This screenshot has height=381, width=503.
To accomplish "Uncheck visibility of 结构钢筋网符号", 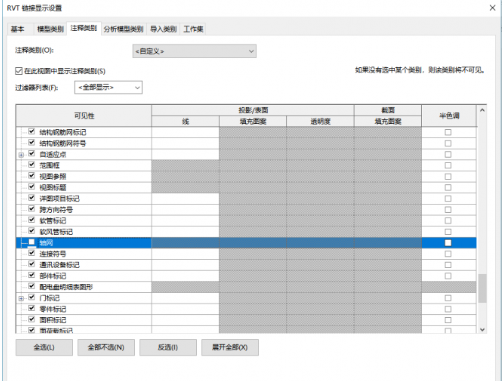I will (x=32, y=143).
